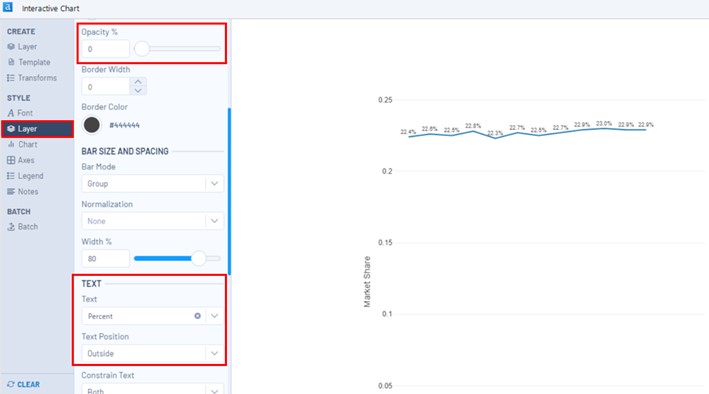
Task: Clear the Percent text selection
Action: 198,316
